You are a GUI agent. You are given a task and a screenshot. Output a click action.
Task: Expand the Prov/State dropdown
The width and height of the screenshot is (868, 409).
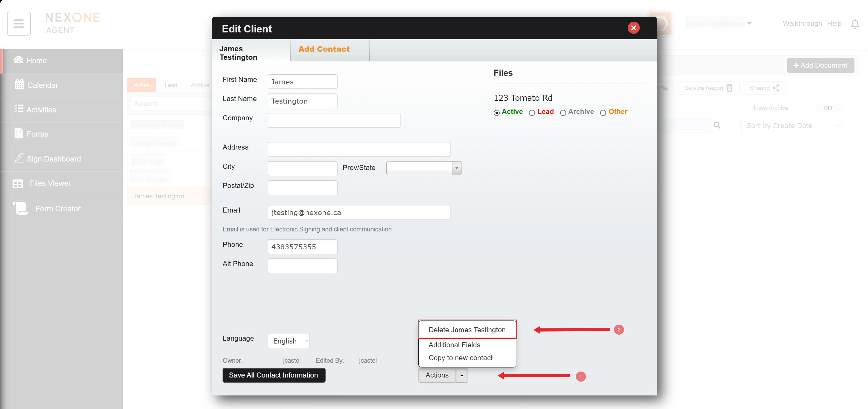pos(456,168)
